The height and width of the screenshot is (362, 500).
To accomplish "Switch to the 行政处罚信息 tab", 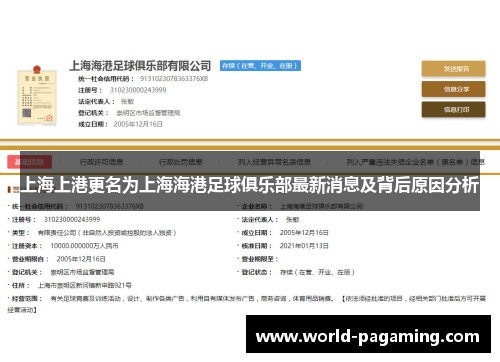I will pyautogui.click(x=180, y=162).
